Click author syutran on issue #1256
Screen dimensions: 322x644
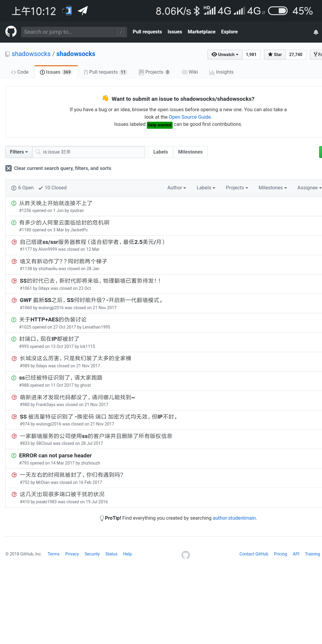pyautogui.click(x=77, y=210)
